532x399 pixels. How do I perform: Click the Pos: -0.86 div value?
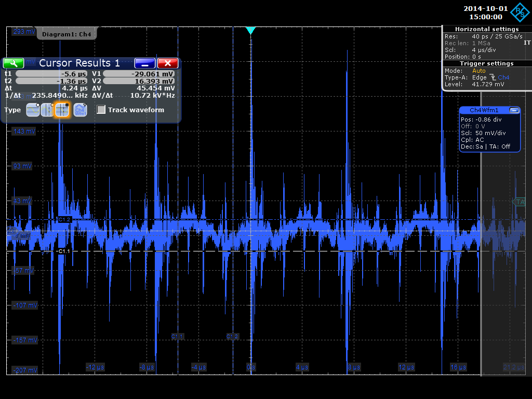pos(481,119)
